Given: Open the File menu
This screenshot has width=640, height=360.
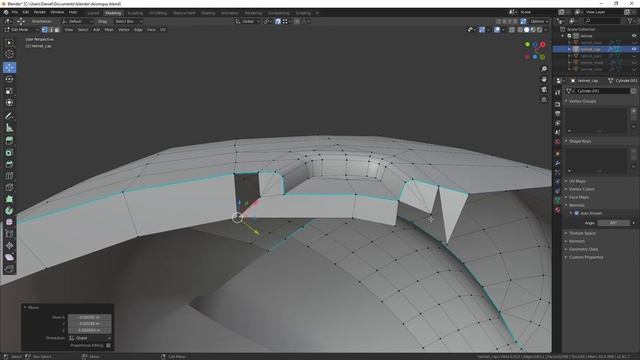Looking at the screenshot, I should pos(15,12).
